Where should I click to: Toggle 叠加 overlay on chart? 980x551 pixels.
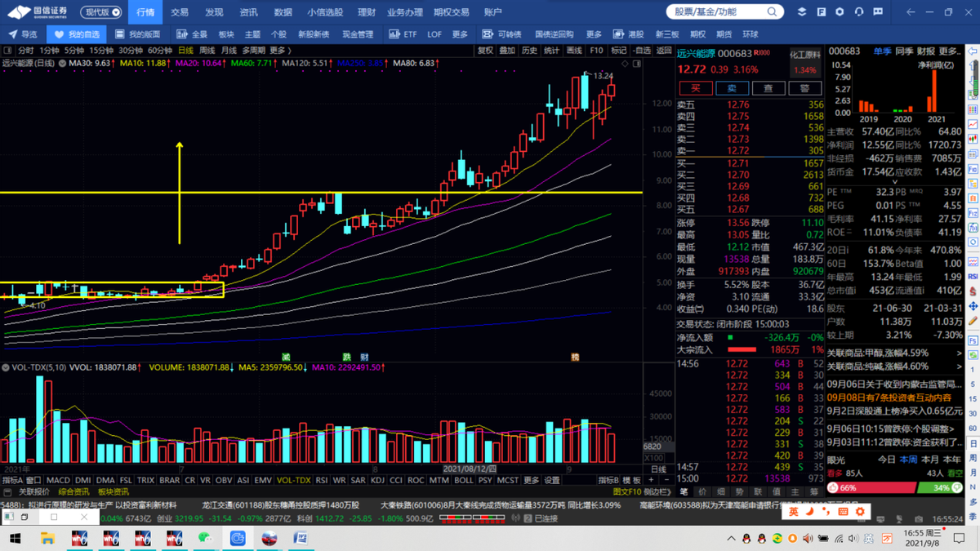click(x=507, y=51)
